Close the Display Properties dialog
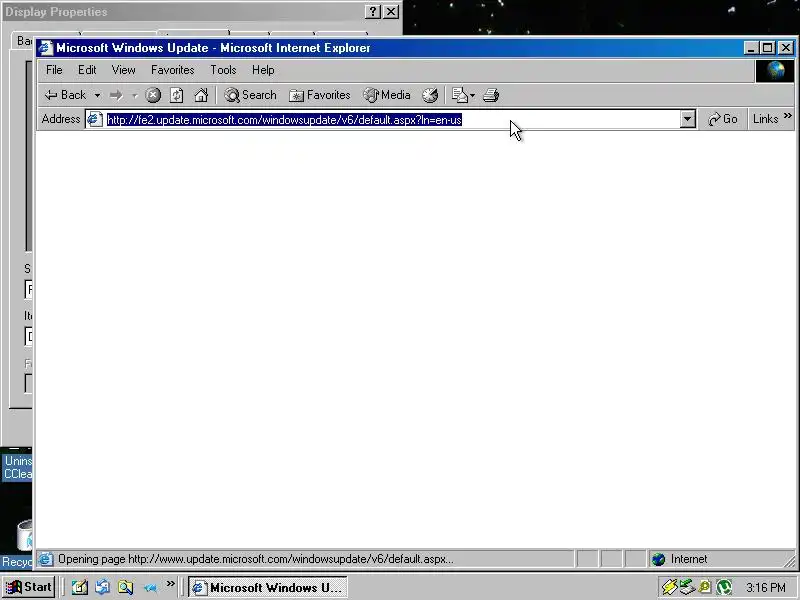 pos(391,12)
